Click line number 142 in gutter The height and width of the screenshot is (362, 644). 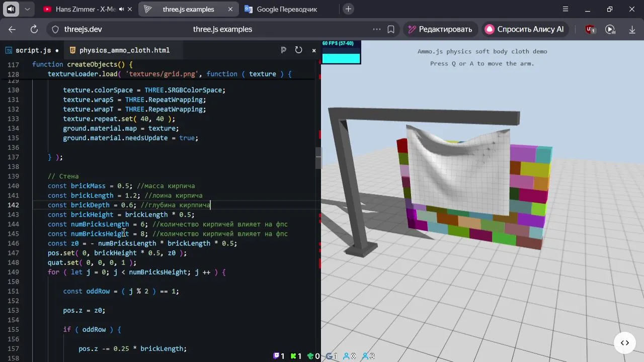click(14, 205)
